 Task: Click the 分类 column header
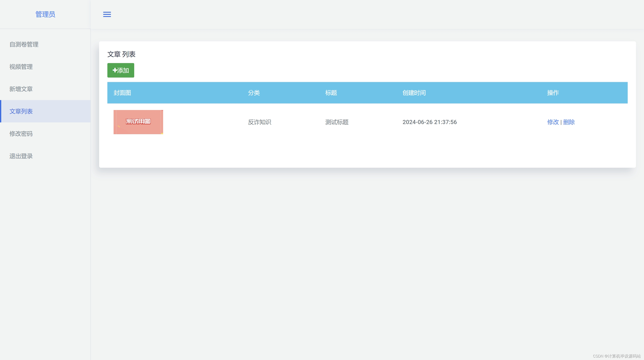pyautogui.click(x=254, y=93)
